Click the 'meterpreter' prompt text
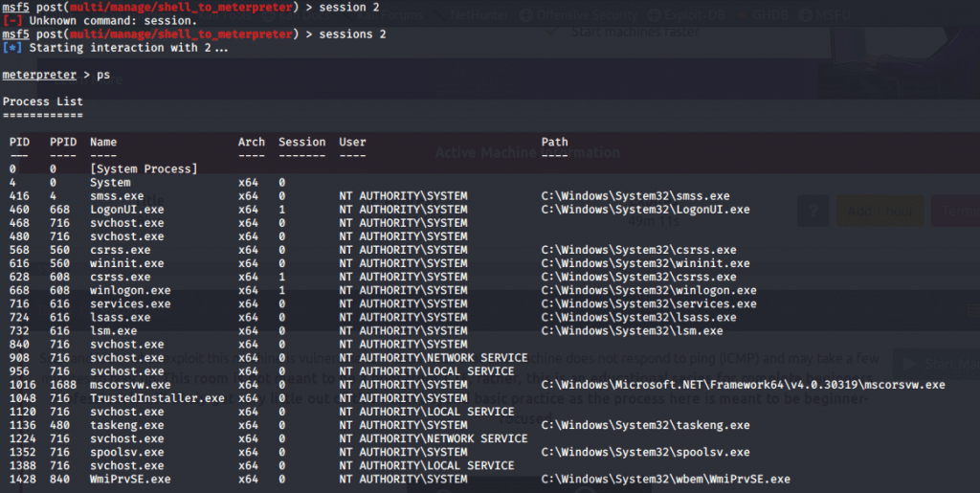The height and width of the screenshot is (493, 980). [39, 75]
